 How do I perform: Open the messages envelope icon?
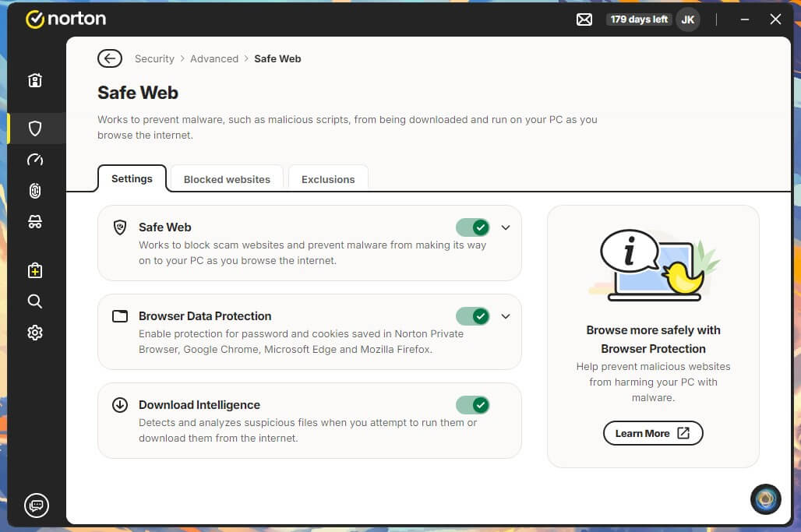pos(584,19)
